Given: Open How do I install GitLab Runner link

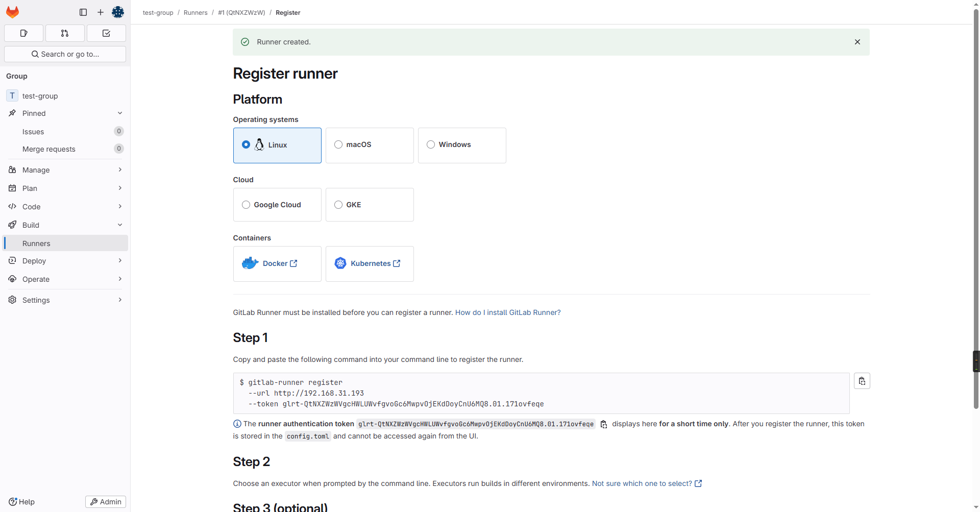Looking at the screenshot, I should tap(508, 312).
